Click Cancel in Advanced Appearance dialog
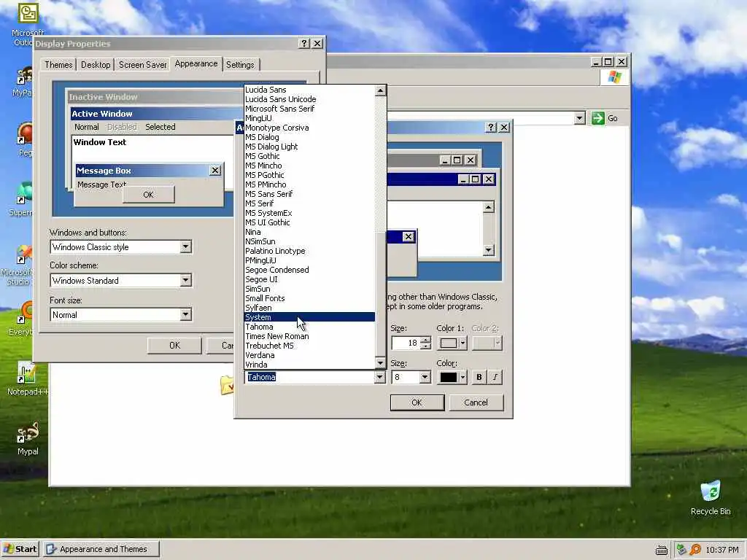Screen dimensions: 747x560 click(x=476, y=402)
